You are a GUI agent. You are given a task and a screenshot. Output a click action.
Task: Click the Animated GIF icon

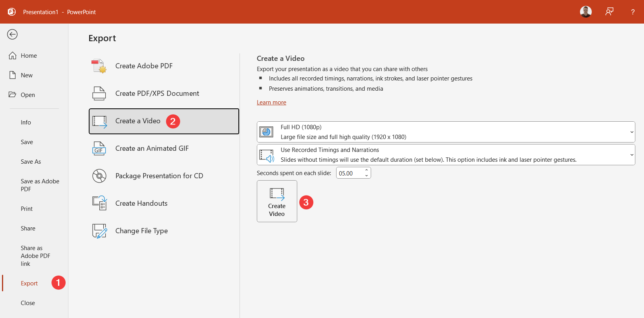coord(99,148)
